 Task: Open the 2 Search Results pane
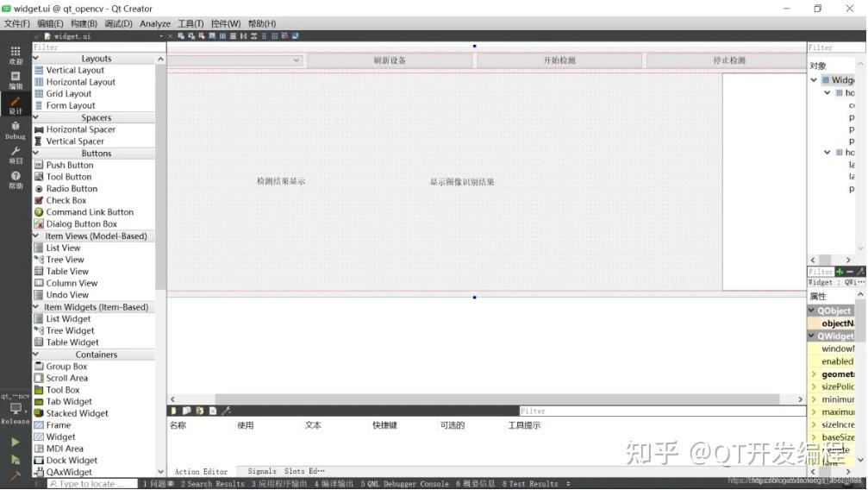click(213, 484)
